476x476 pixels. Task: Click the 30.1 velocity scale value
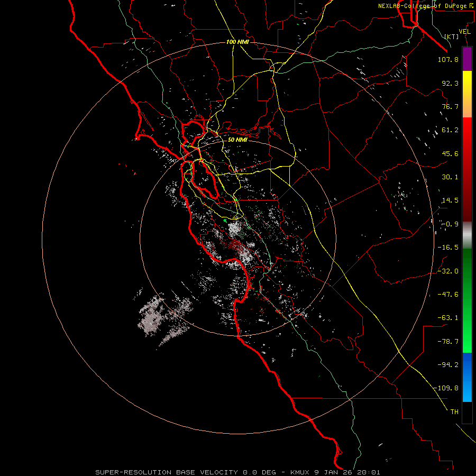coord(450,177)
